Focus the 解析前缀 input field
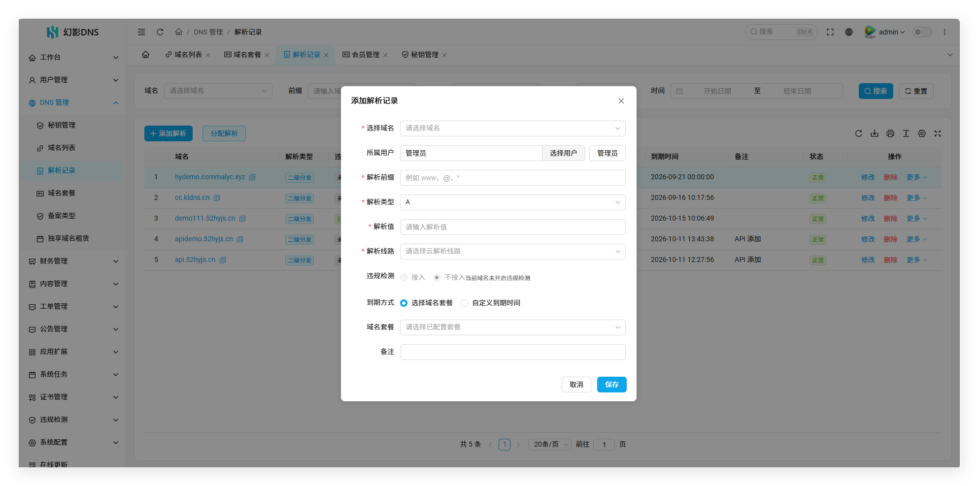Screen dimensions: 980x486 [513, 178]
